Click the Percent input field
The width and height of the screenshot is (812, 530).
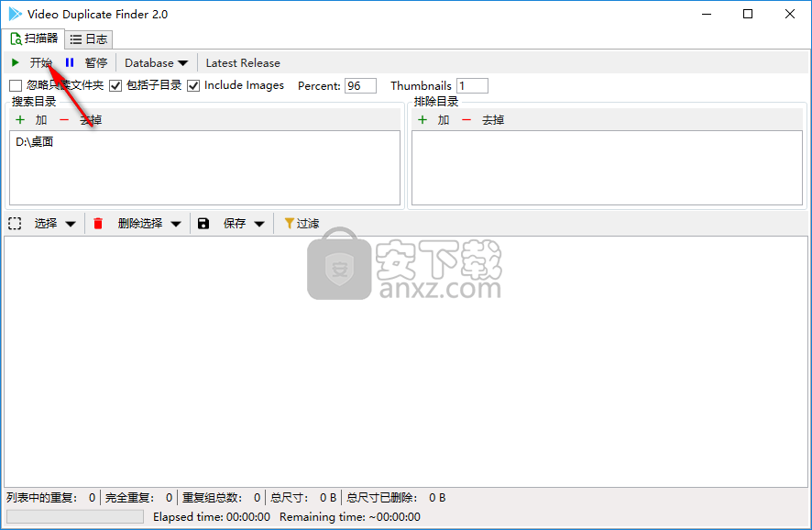click(x=360, y=85)
